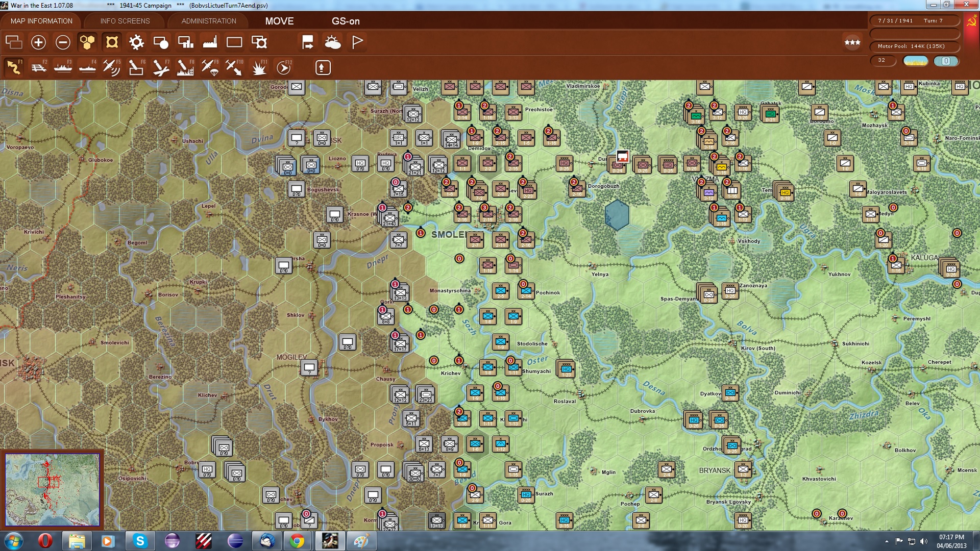Select the F1 move mode icon
The height and width of the screenshot is (551, 980).
click(14, 67)
